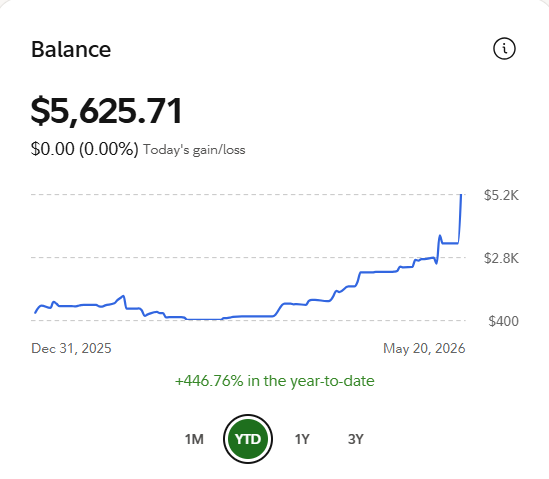Screen dimensions: 549x479
Task: Click the chart line's peak at $5.2K
Action: click(461, 195)
